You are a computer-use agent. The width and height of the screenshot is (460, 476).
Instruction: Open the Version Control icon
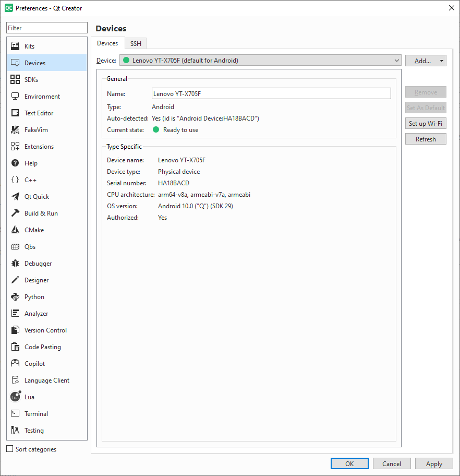(15, 330)
